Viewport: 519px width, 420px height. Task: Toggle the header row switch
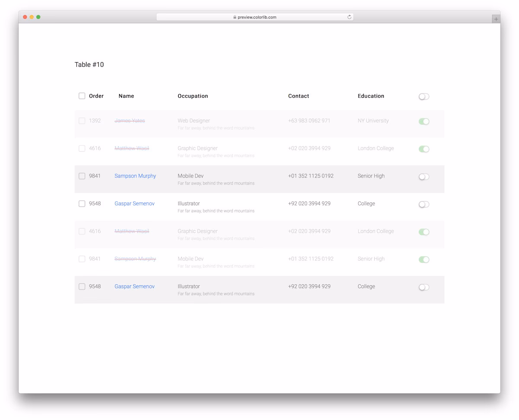pos(424,96)
